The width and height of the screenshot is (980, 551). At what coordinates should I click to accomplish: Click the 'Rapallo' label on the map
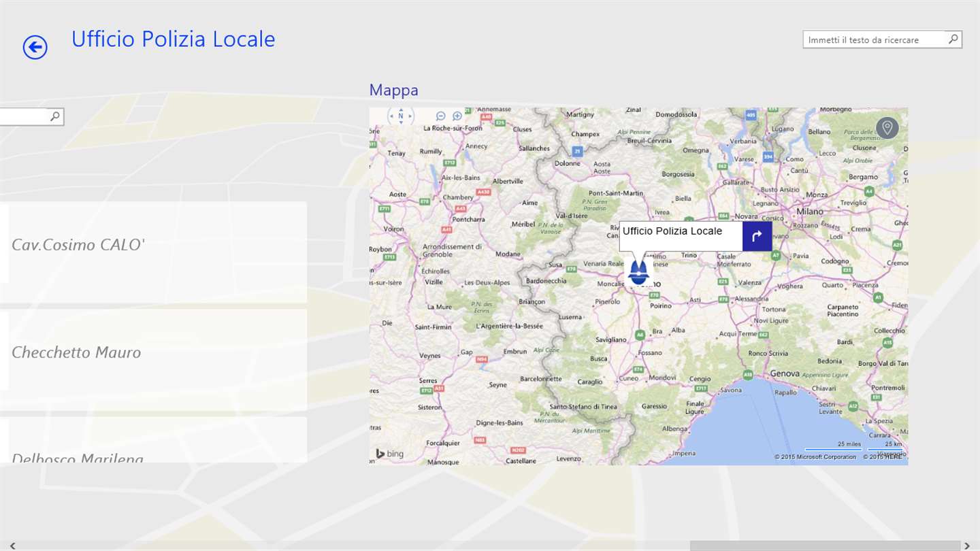(785, 393)
